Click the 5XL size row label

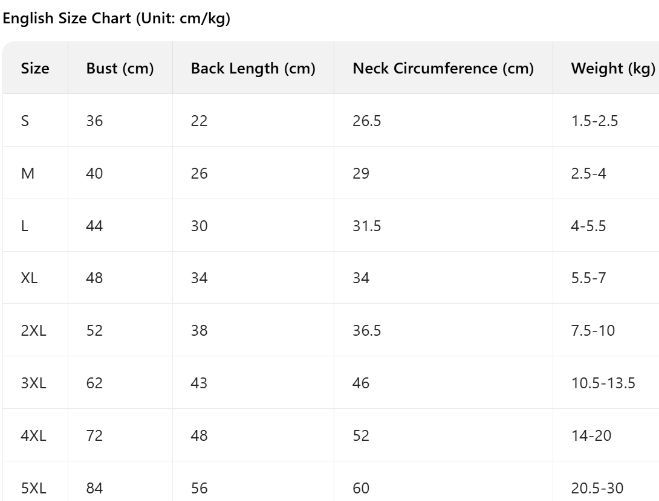[x=34, y=488]
